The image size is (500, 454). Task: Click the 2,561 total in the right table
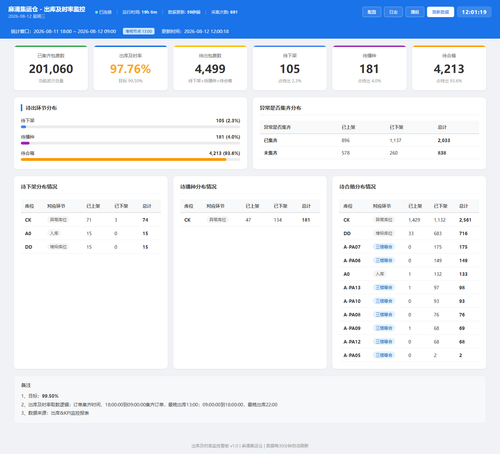(465, 220)
